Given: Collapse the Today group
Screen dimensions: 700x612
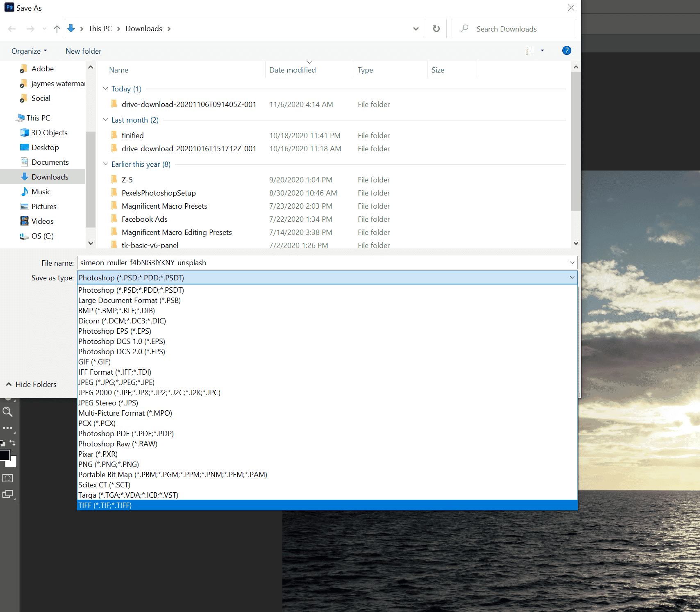Looking at the screenshot, I should pyautogui.click(x=106, y=89).
